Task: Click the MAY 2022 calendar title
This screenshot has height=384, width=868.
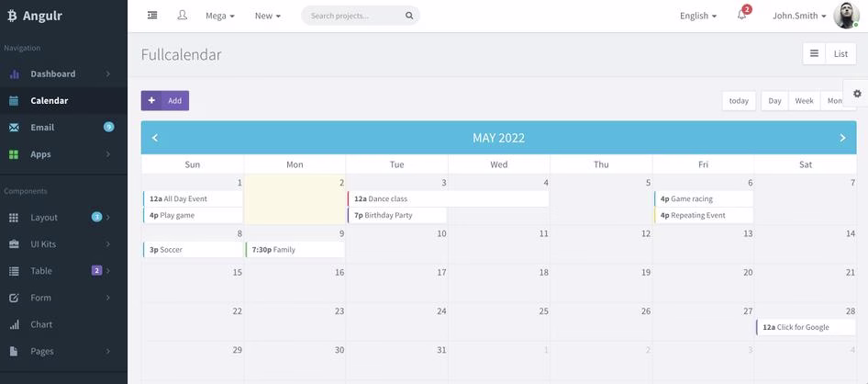Action: click(x=499, y=138)
